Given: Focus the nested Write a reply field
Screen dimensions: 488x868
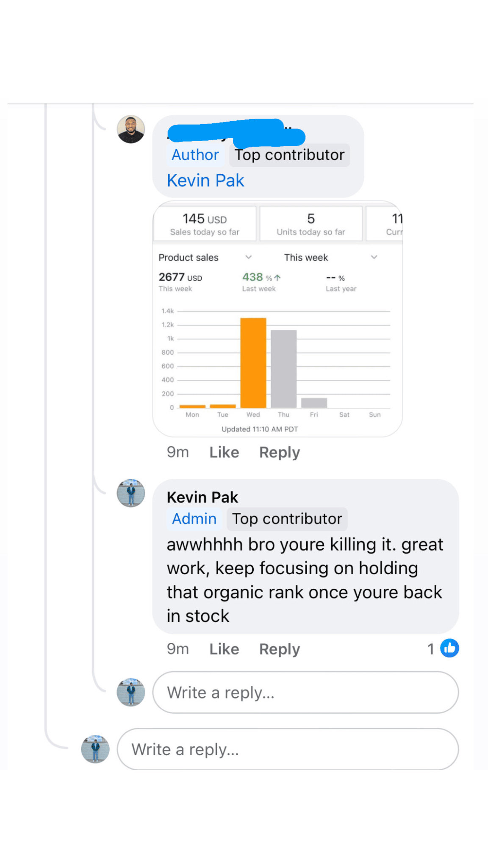Looking at the screenshot, I should [305, 692].
